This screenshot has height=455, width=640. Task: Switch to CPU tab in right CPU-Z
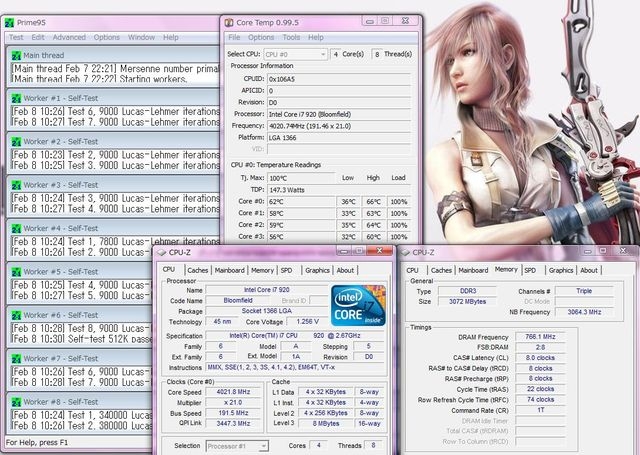click(x=412, y=270)
